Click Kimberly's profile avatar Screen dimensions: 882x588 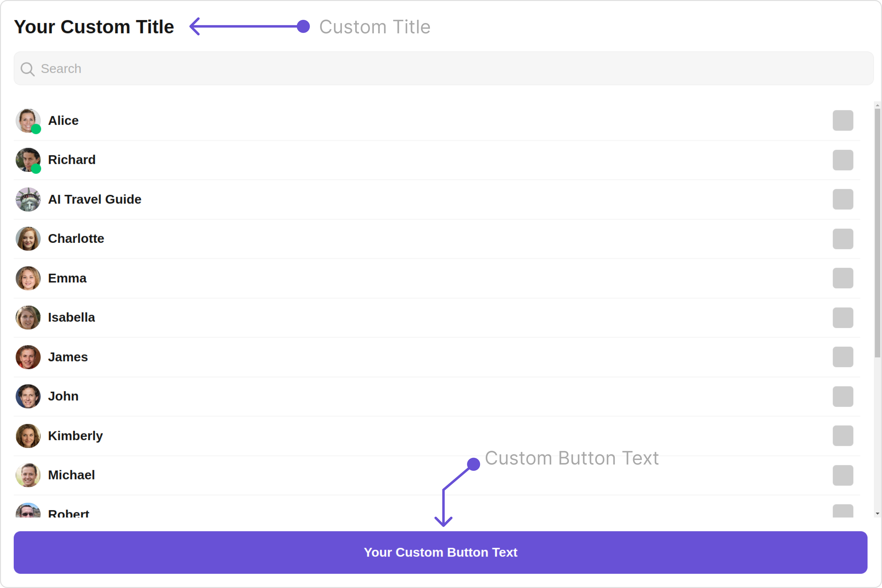(x=28, y=436)
